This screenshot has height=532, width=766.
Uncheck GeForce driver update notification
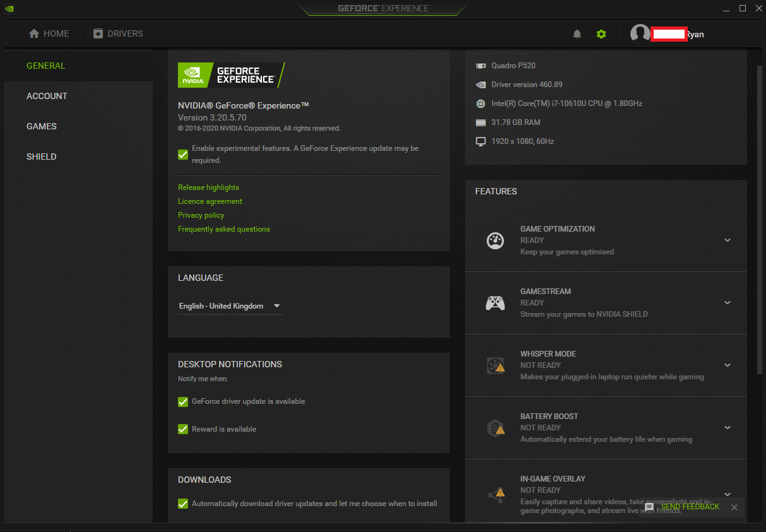(183, 402)
